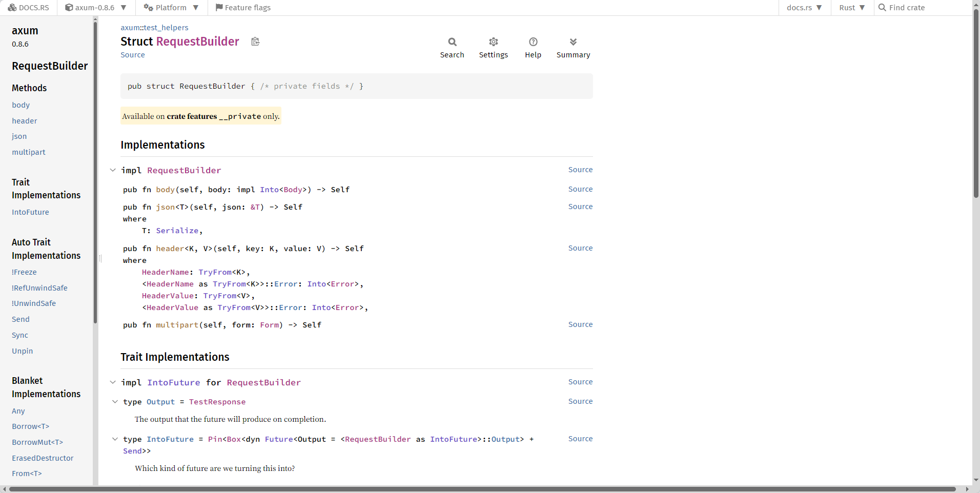Click the axum crate name in sidebar
The image size is (980, 493).
tap(25, 31)
